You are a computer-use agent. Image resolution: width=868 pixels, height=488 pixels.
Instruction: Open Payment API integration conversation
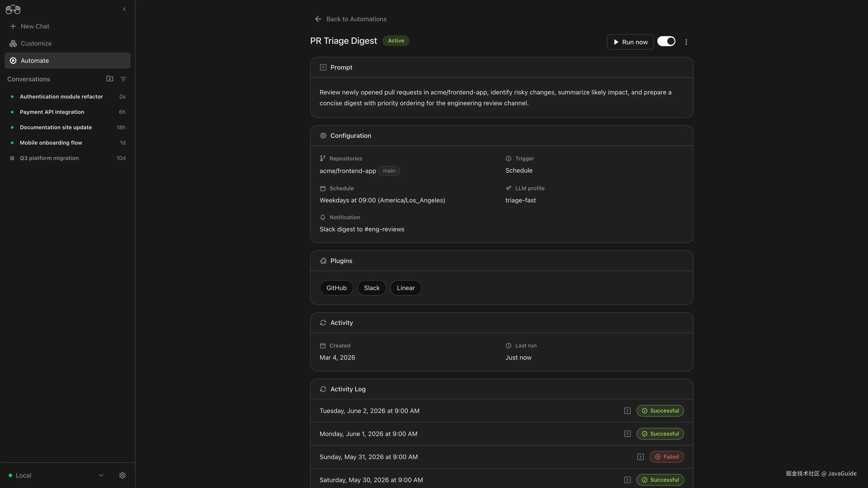pyautogui.click(x=67, y=112)
